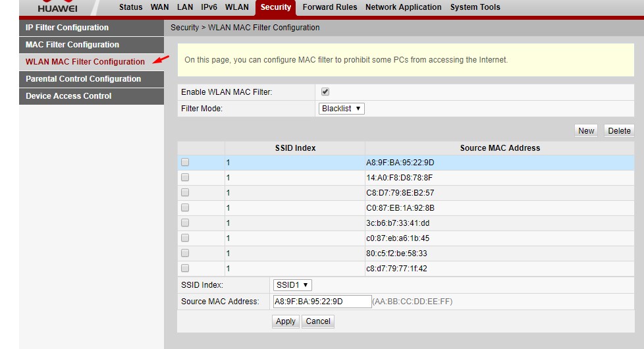The height and width of the screenshot is (349, 644).
Task: Check the box for C0:87:EB:1A:92:8B row
Action: 185,208
